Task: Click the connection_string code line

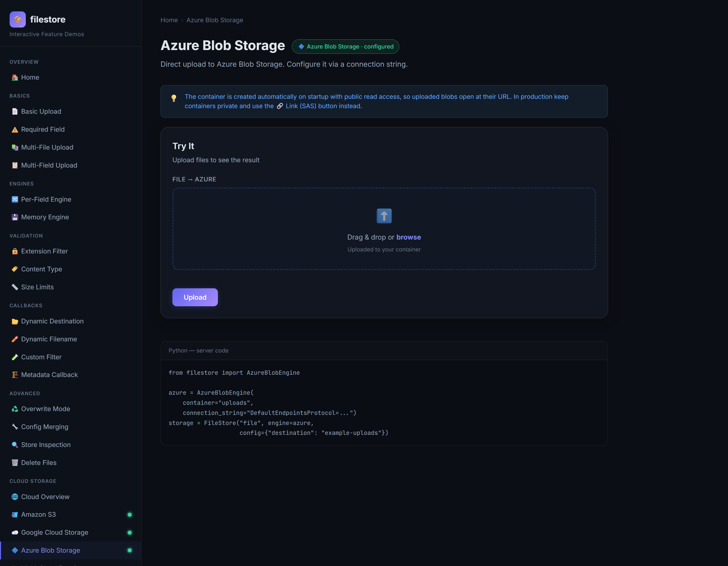Action: tap(270, 413)
